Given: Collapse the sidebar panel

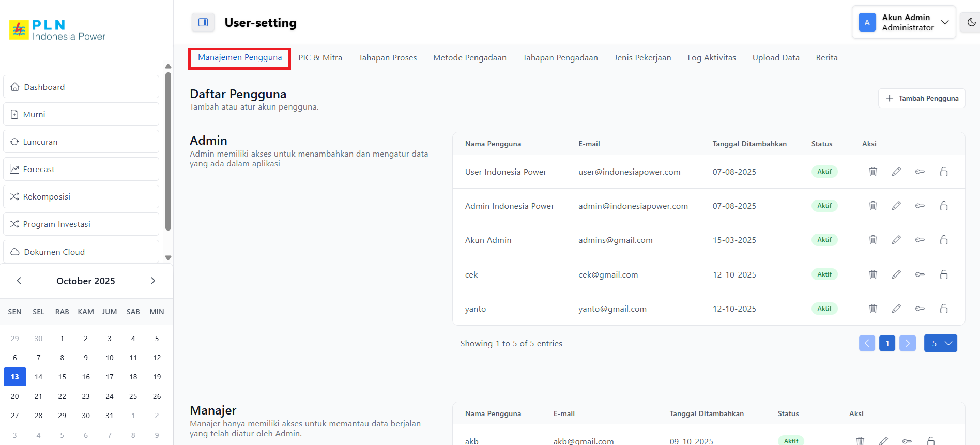Looking at the screenshot, I should tap(203, 22).
